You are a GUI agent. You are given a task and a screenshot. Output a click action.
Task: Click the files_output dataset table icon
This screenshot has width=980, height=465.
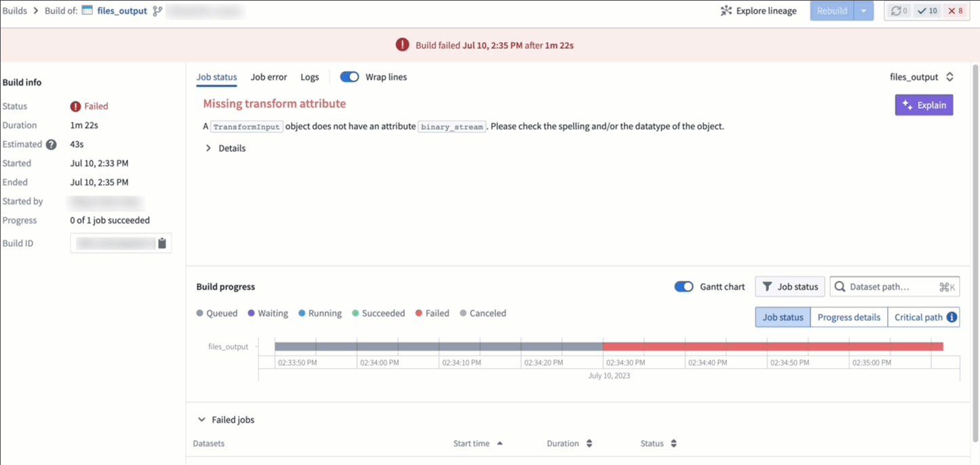click(x=87, y=11)
